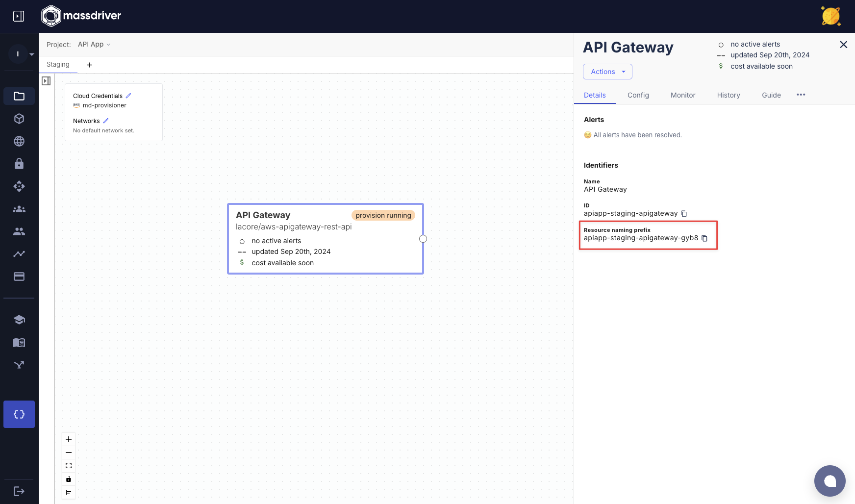Toggle the main sidebar expand icon
The height and width of the screenshot is (504, 855).
click(x=19, y=16)
